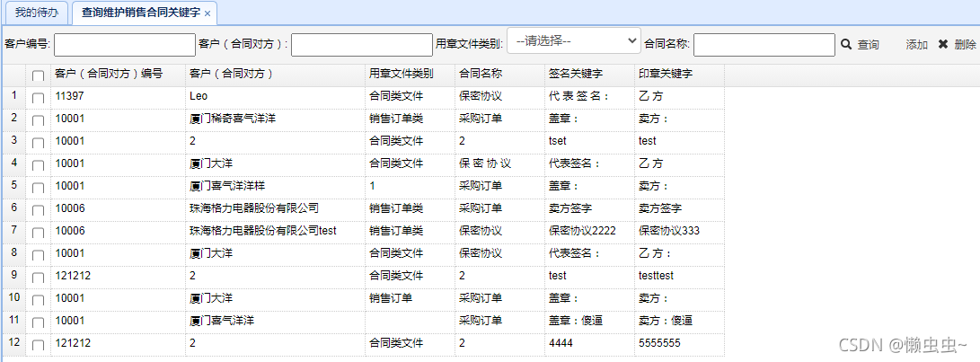Focus the 合同名称 input field
The width and height of the screenshot is (980, 362).
pyautogui.click(x=764, y=44)
